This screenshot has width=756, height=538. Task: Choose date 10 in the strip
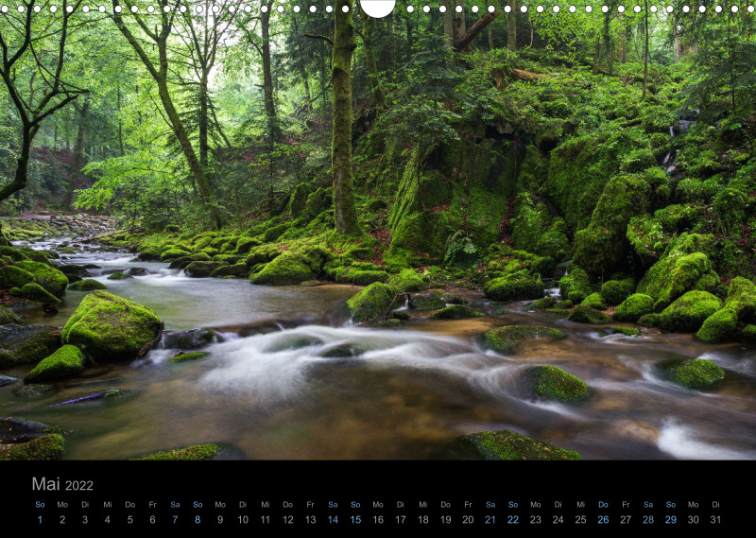(243, 520)
